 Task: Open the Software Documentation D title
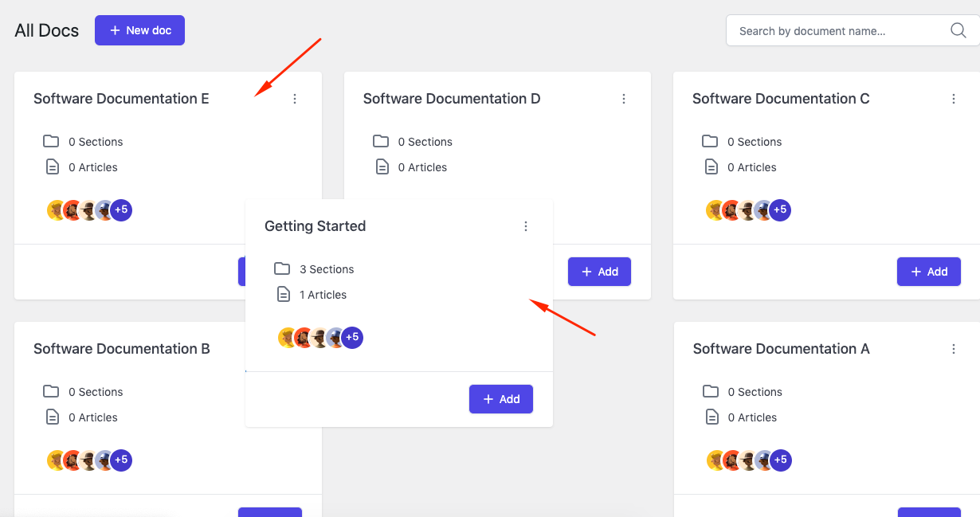452,99
